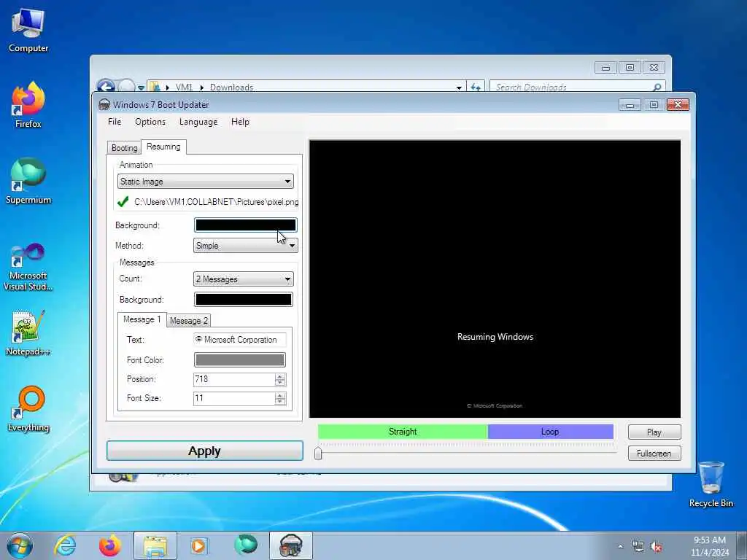Show hidden system tray icons
Viewport: 747px width, 560px height.
coord(620,547)
